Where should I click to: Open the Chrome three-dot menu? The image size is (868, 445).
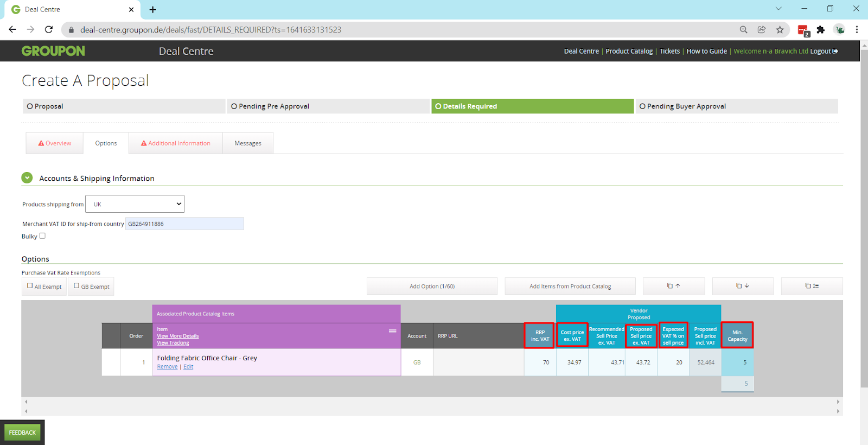coord(857,30)
